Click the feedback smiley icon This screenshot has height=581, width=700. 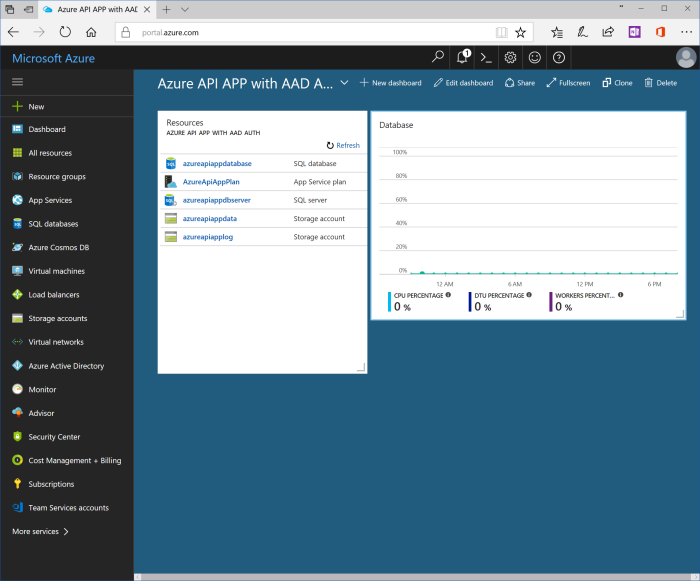[534, 57]
